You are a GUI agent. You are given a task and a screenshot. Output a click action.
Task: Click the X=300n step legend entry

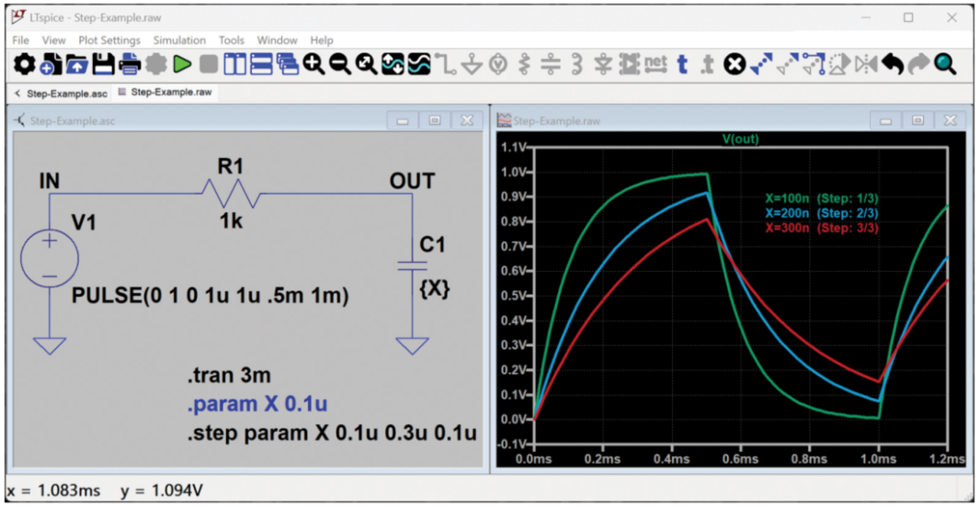point(822,228)
